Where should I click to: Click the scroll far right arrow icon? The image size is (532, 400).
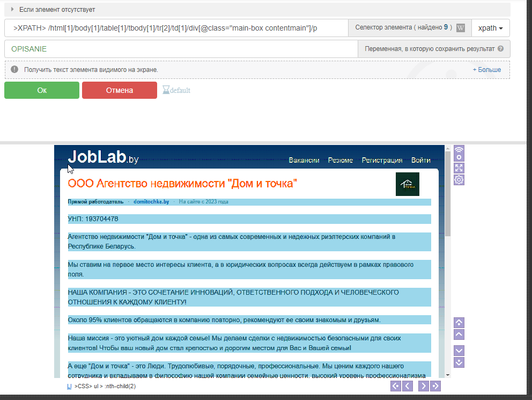(435, 386)
